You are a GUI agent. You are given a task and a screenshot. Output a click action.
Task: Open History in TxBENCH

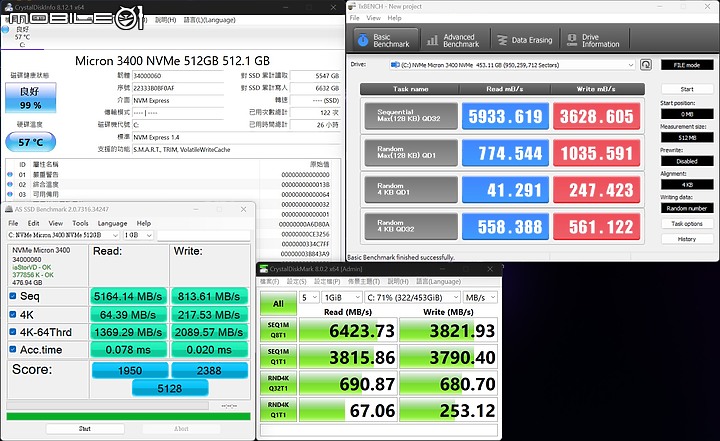(687, 239)
